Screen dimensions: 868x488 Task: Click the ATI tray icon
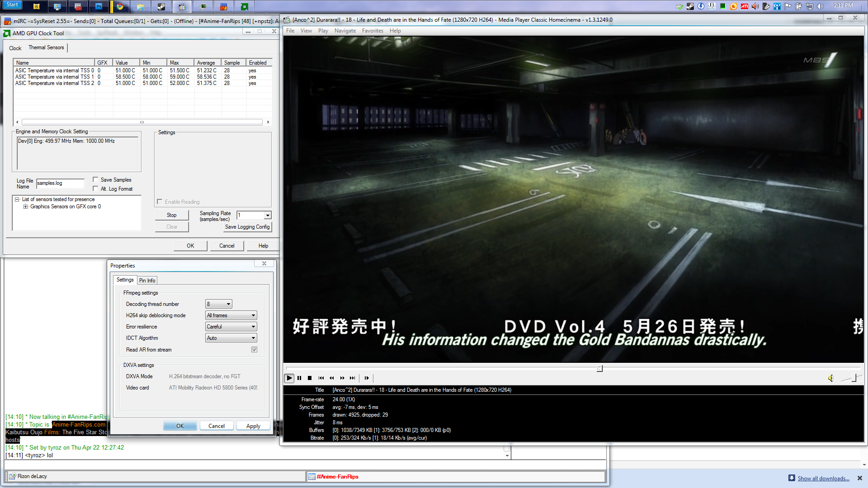point(744,6)
